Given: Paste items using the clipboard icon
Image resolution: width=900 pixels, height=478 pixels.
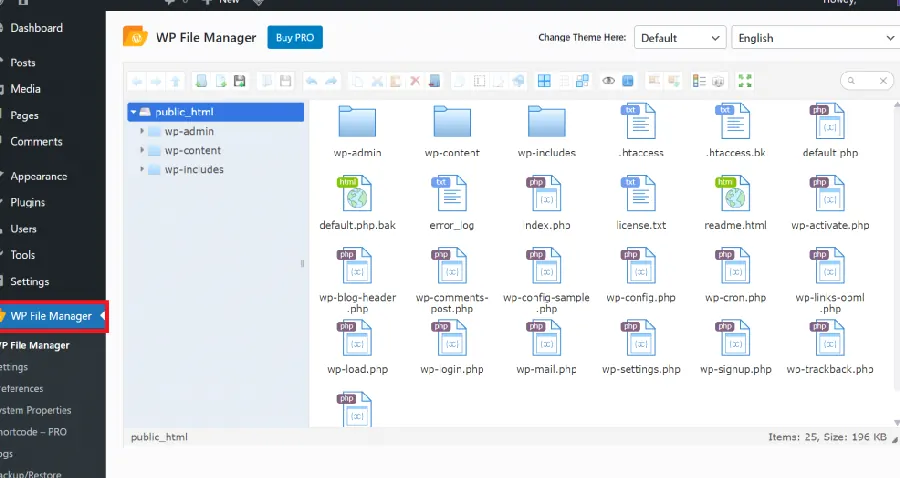Looking at the screenshot, I should 395,81.
